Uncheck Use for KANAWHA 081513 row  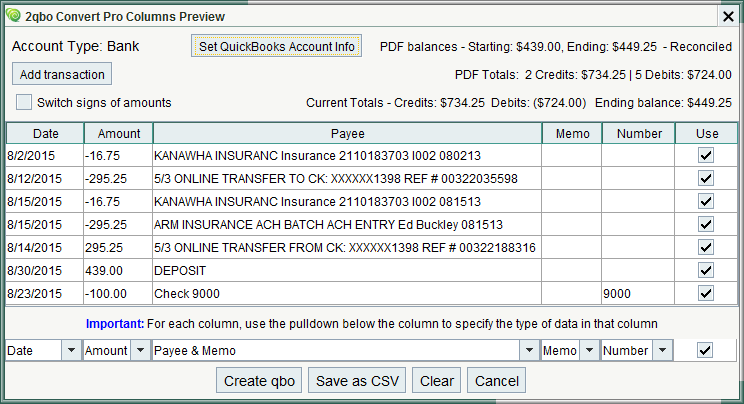tap(706, 201)
